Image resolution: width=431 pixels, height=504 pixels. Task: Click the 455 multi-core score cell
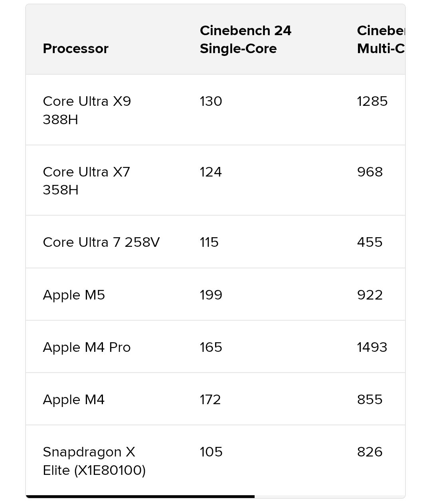tap(370, 242)
